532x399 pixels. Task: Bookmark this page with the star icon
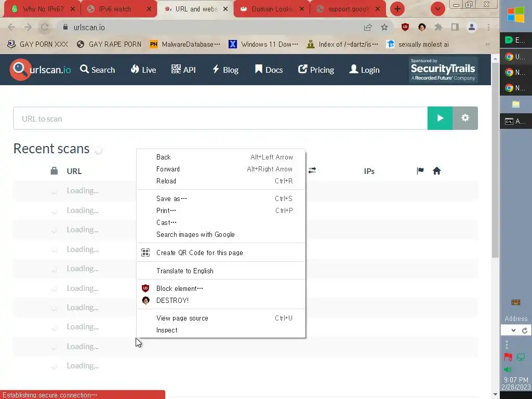coord(384,27)
